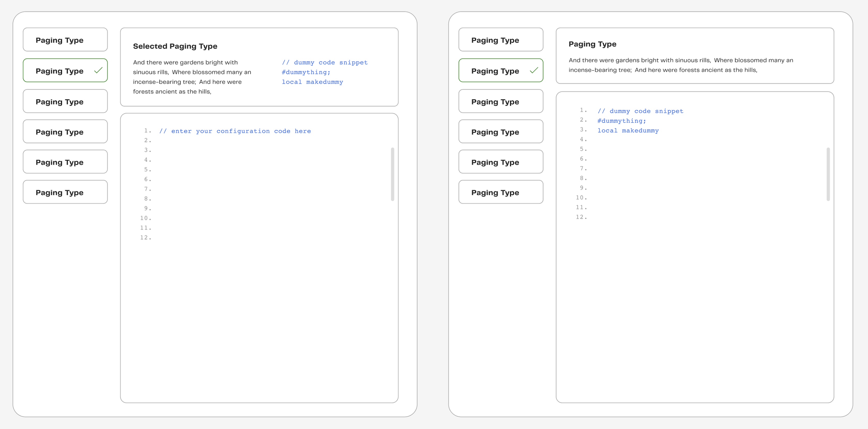Pick the fifth Paging Type button, right panel
Image resolution: width=868 pixels, height=429 pixels.
point(501,162)
